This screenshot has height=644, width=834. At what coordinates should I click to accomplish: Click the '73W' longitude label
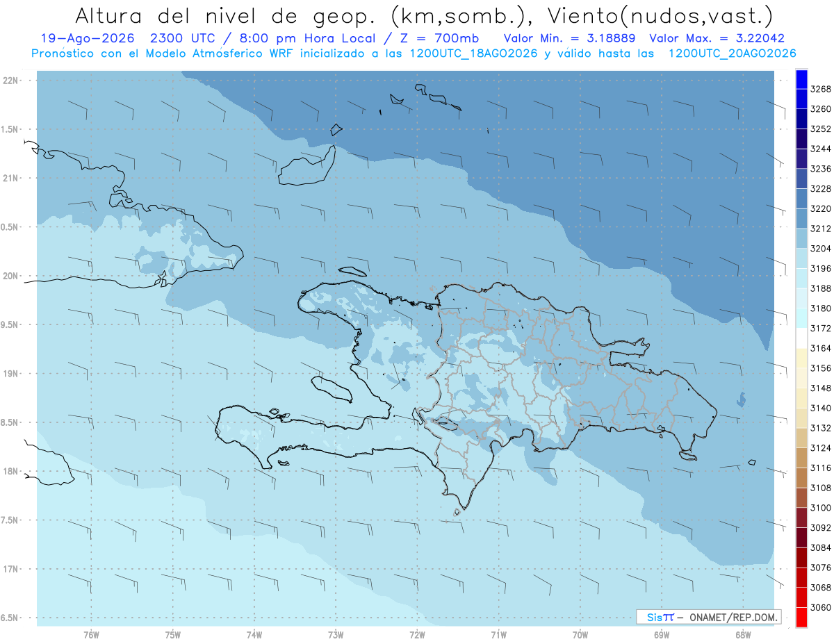tap(336, 635)
